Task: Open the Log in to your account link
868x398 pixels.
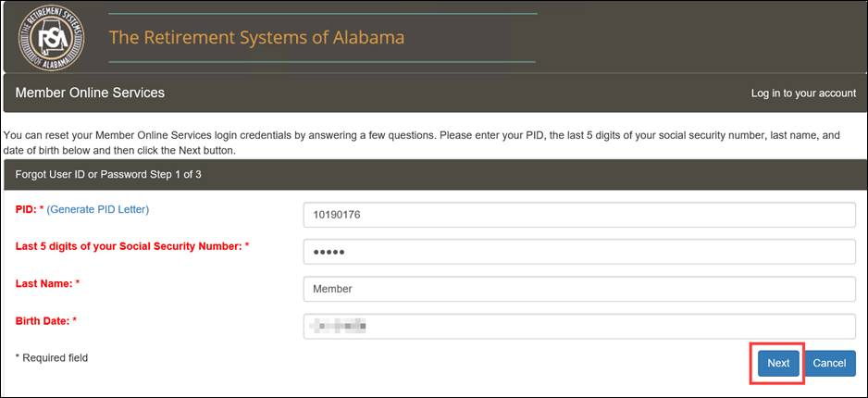Action: click(x=803, y=93)
